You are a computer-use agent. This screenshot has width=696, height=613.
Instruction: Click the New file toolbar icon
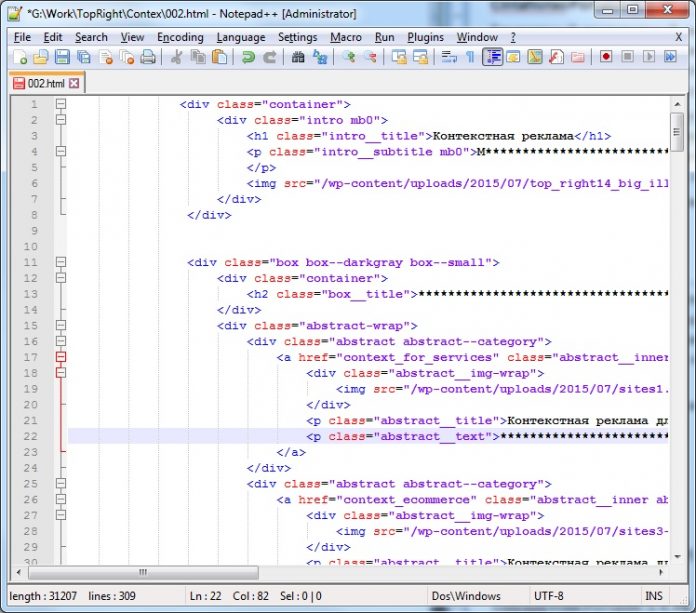point(18,58)
